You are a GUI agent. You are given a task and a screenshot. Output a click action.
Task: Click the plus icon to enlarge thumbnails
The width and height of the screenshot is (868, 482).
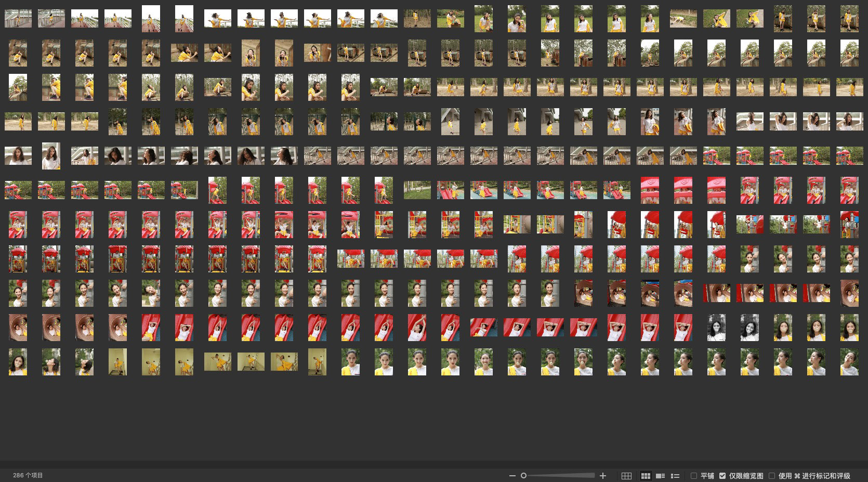[x=603, y=476]
